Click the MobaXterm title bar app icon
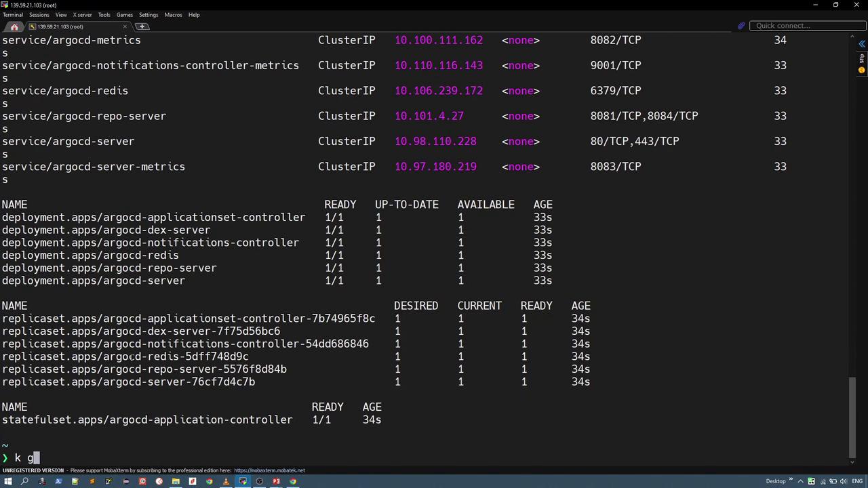The image size is (868, 488). tap(5, 5)
